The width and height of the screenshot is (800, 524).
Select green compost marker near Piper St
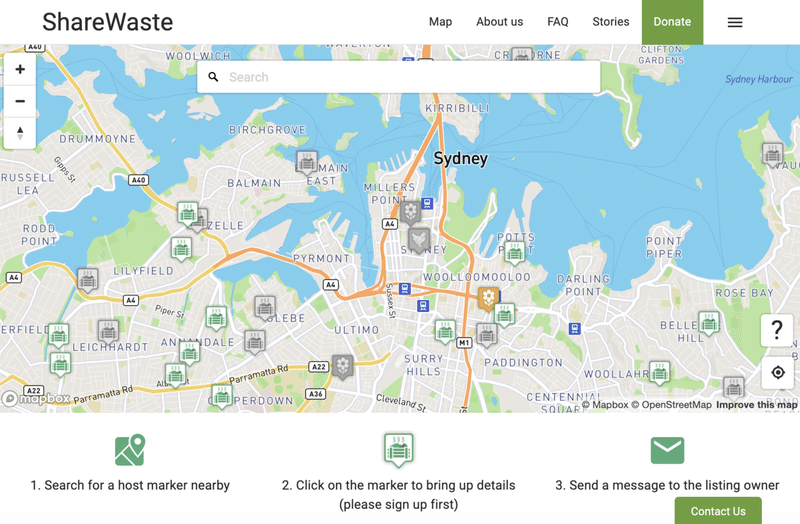[216, 318]
